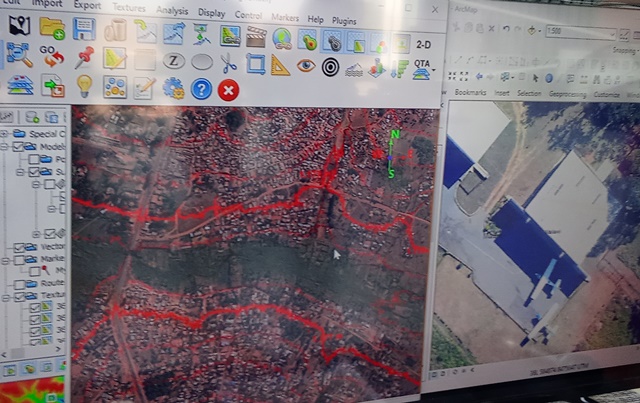Toggle the Po subfolder checkbox under Model
Screen dimensions: 640x403
pos(34,159)
